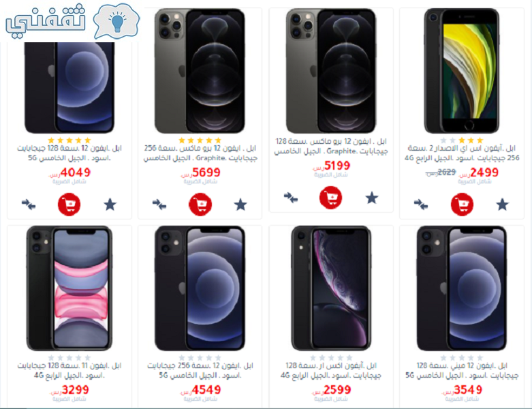
Task: Add iPhone 12 Pro Max 256GB to cart
Action: 200,204
